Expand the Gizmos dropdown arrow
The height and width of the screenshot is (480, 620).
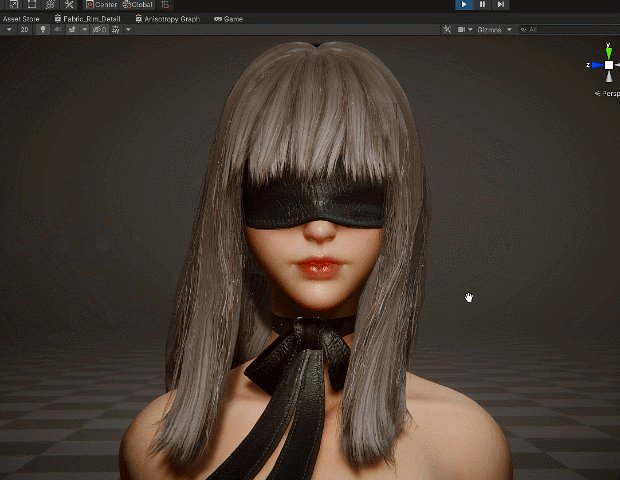click(509, 30)
